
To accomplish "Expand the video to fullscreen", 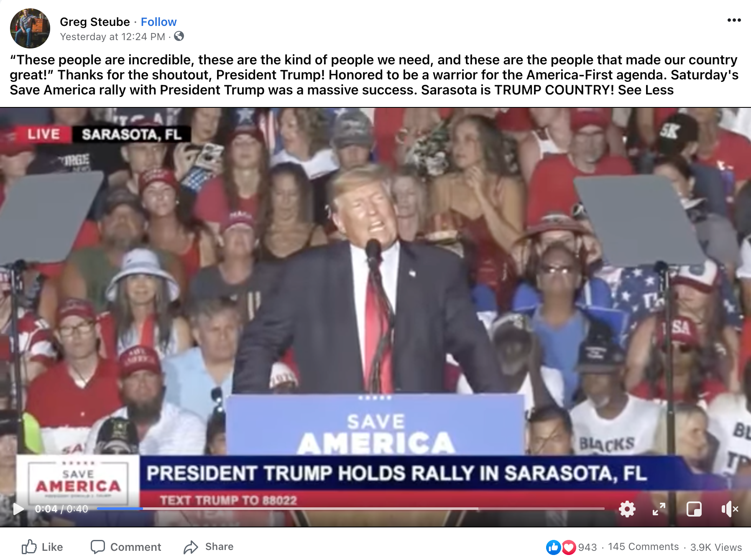I will click(659, 509).
